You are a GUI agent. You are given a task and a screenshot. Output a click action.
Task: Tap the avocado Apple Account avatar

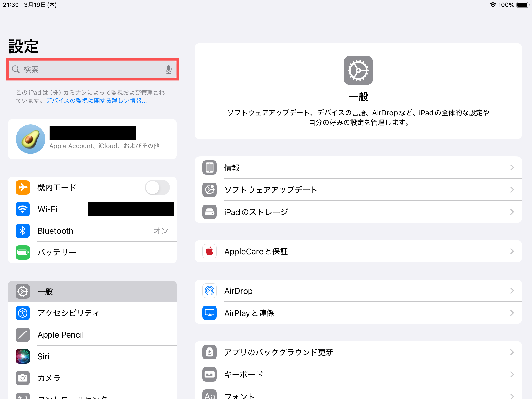[31, 139]
